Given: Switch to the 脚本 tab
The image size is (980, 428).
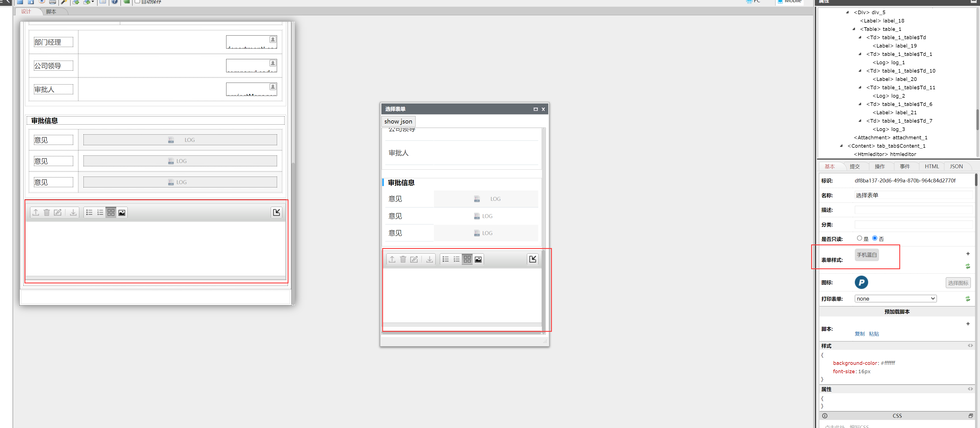Looking at the screenshot, I should [51, 11].
